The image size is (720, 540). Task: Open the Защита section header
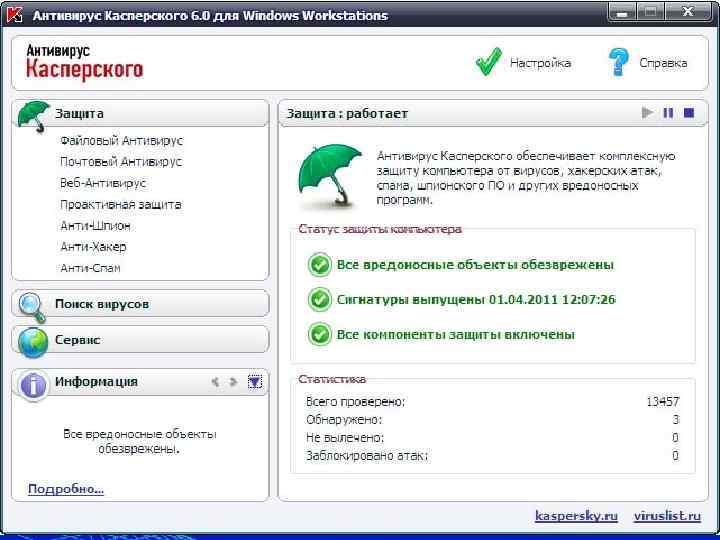pyautogui.click(x=140, y=113)
